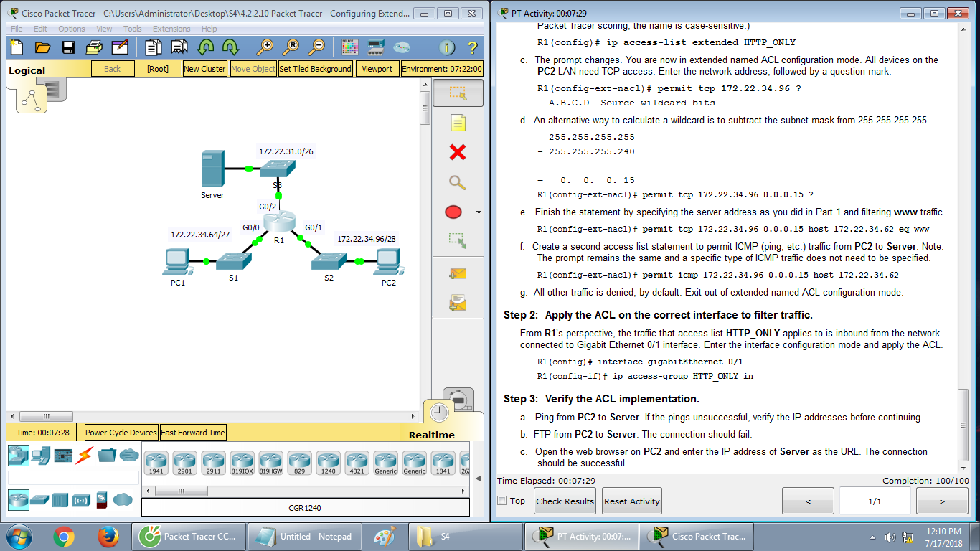980x551 pixels.
Task: Pick the Place Note tool
Action: 458,123
